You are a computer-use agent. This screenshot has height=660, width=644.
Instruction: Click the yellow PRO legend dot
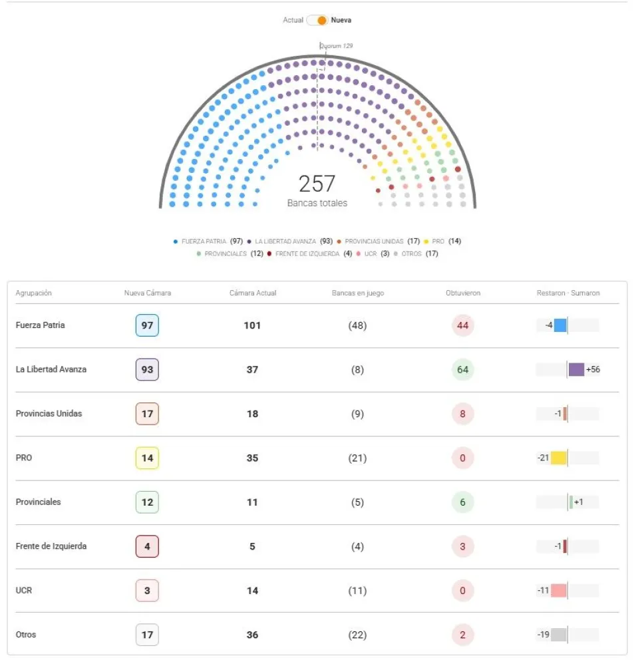tap(426, 242)
